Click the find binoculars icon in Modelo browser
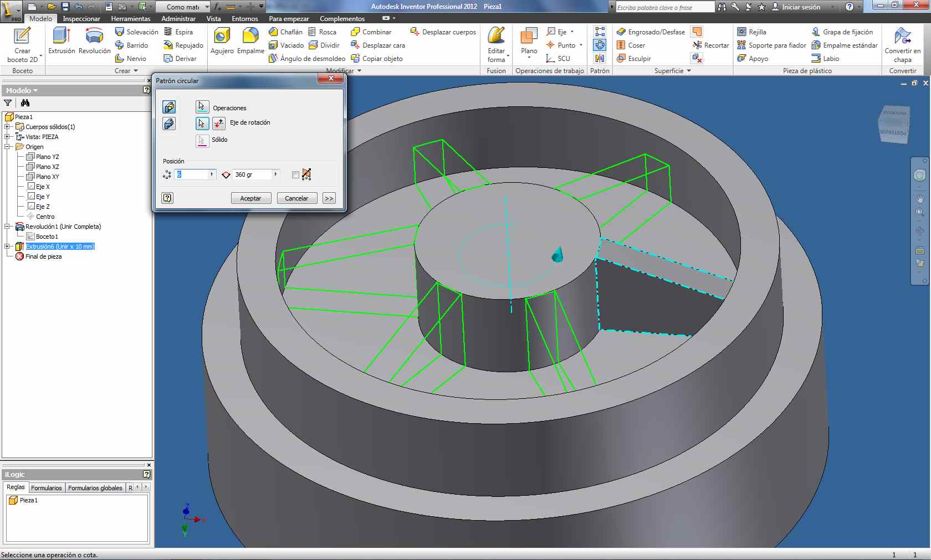The width and height of the screenshot is (931, 560). pyautogui.click(x=25, y=102)
